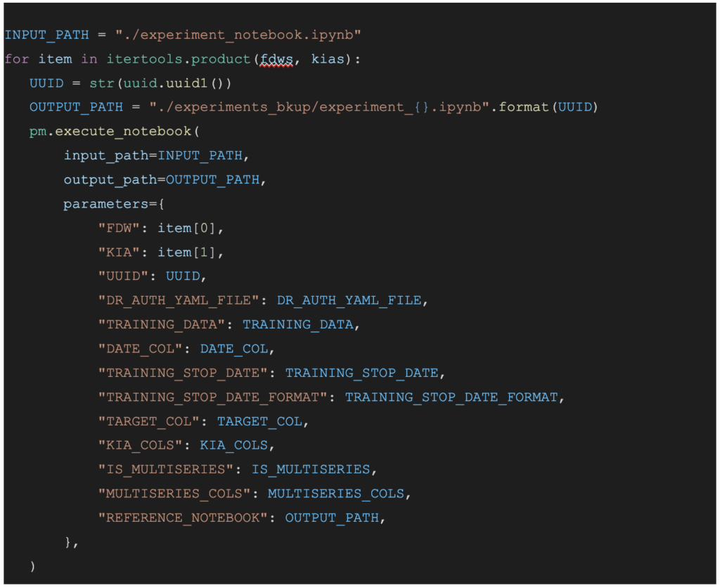Click the underlined fdws argument
720x588 pixels.
(276, 59)
